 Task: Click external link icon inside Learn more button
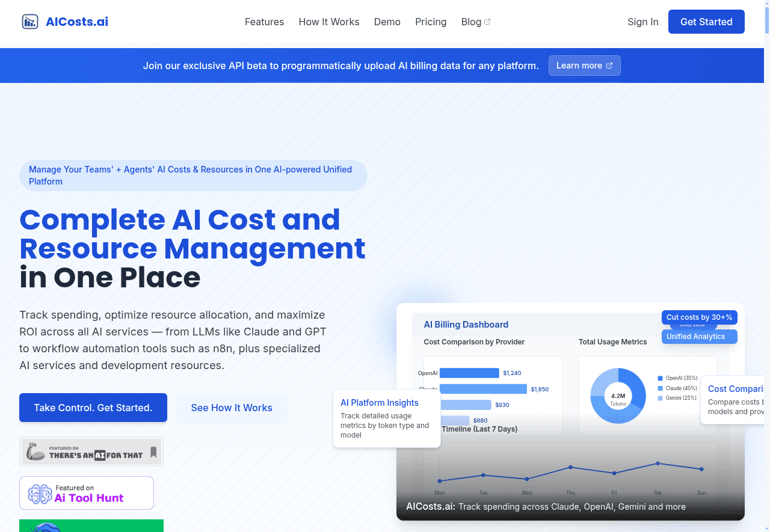tap(609, 66)
